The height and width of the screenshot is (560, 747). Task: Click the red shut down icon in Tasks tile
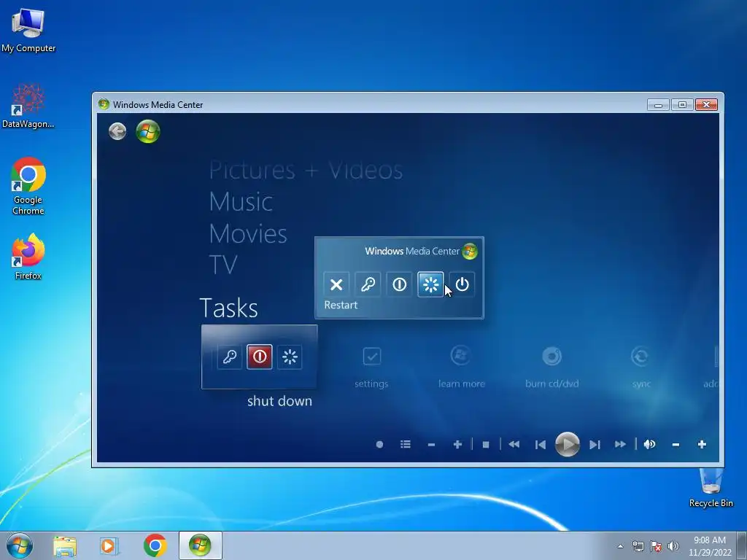pos(260,357)
